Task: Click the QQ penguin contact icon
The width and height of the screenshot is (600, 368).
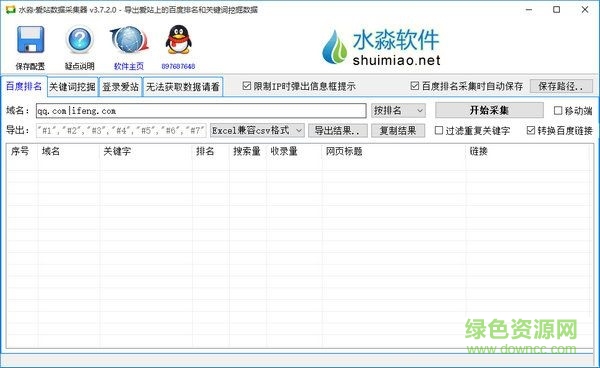Action: (x=178, y=40)
